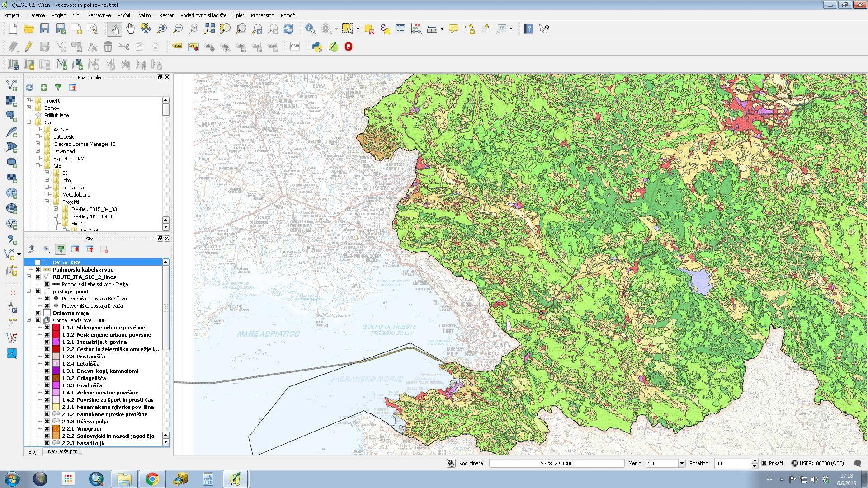Collapse the Corine Land Cover 2006 group

[x=29, y=320]
